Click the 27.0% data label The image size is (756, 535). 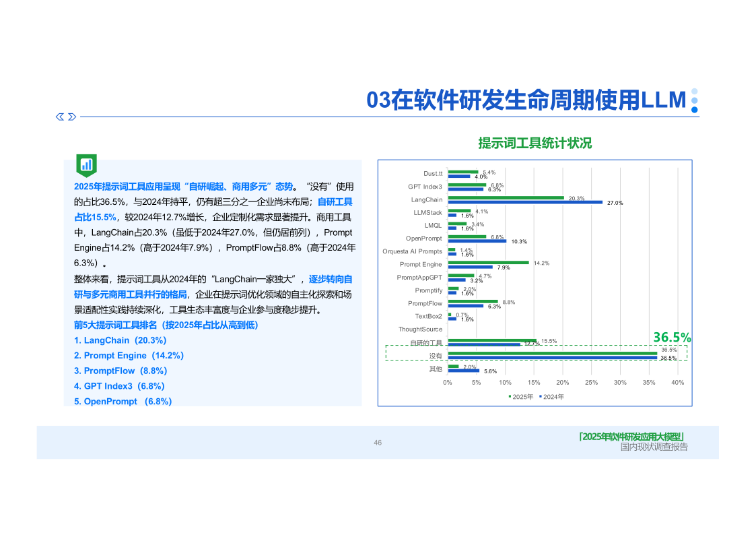pyautogui.click(x=615, y=203)
